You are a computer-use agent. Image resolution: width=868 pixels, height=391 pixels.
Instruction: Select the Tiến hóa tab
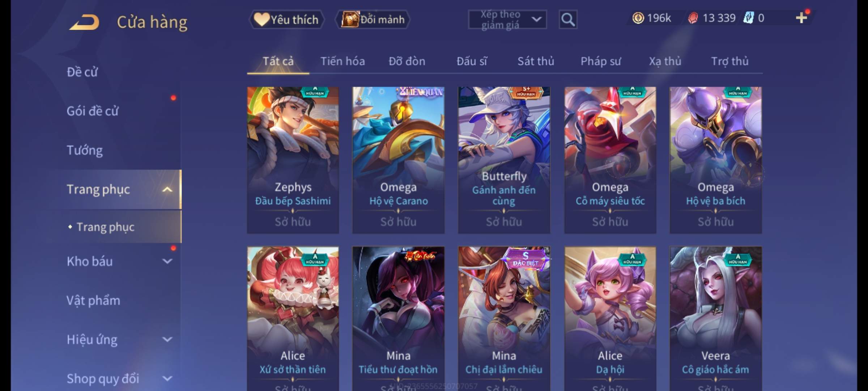[342, 61]
